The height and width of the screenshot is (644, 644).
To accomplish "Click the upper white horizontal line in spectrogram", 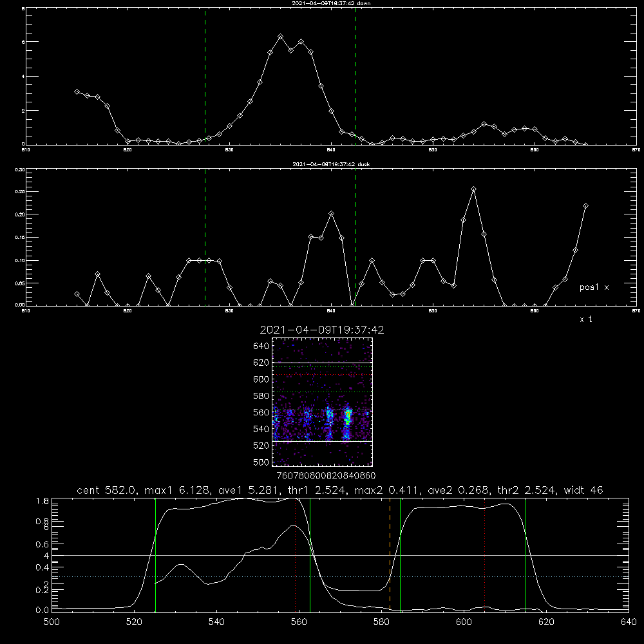I will [322, 363].
